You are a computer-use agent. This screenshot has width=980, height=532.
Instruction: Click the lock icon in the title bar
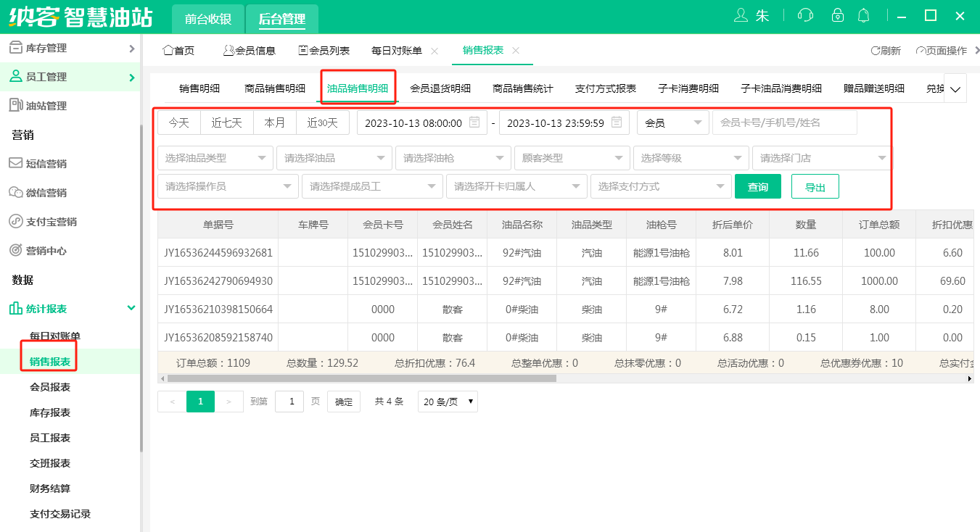click(837, 14)
